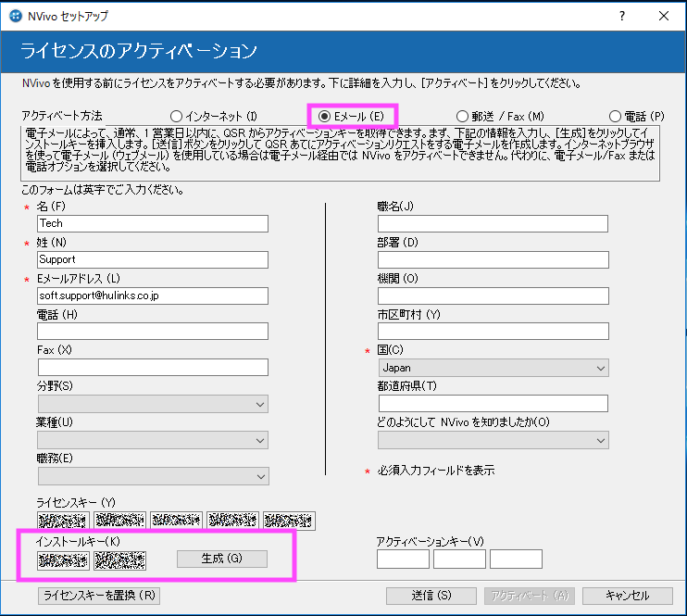Click the 生成 (G) button

[x=222, y=559]
